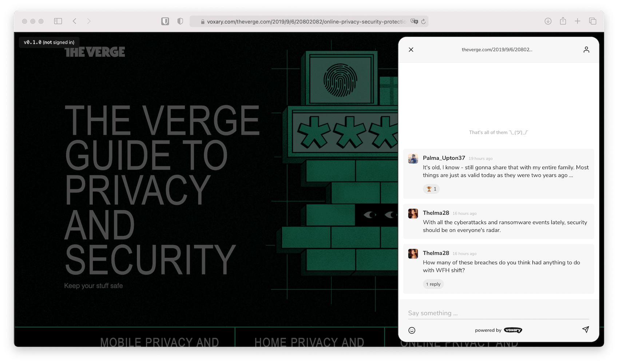Click the translate icon in address bar
Screen dimensions: 618x364
point(414,21)
